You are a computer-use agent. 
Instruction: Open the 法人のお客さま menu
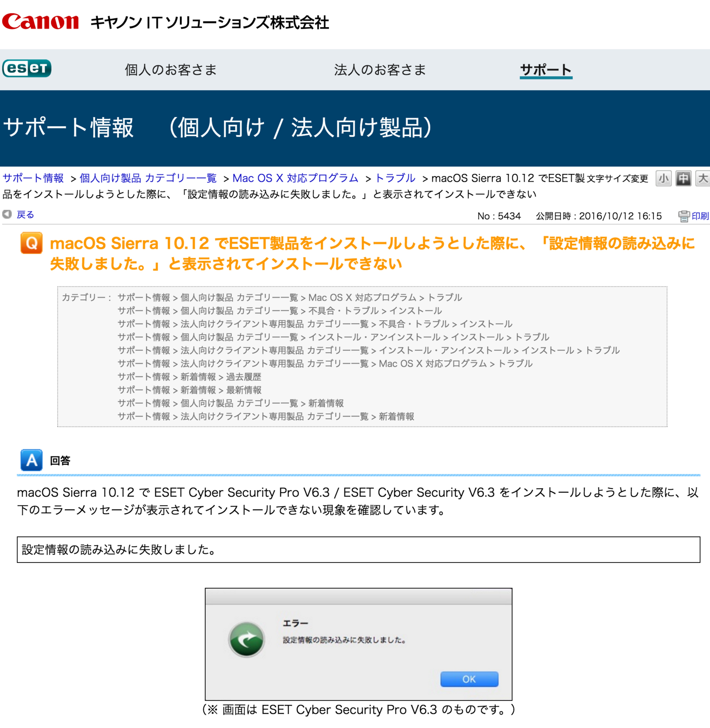pos(380,70)
